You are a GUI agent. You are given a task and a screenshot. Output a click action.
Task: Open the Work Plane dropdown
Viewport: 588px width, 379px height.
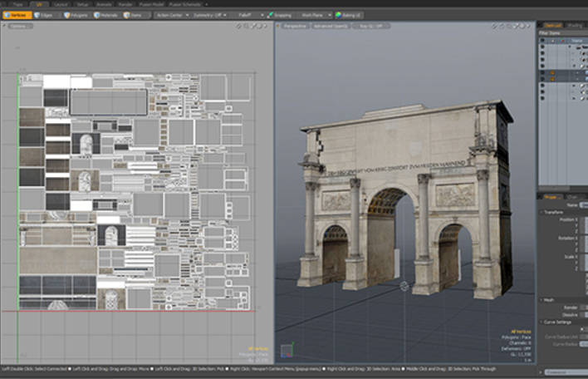[x=314, y=16]
